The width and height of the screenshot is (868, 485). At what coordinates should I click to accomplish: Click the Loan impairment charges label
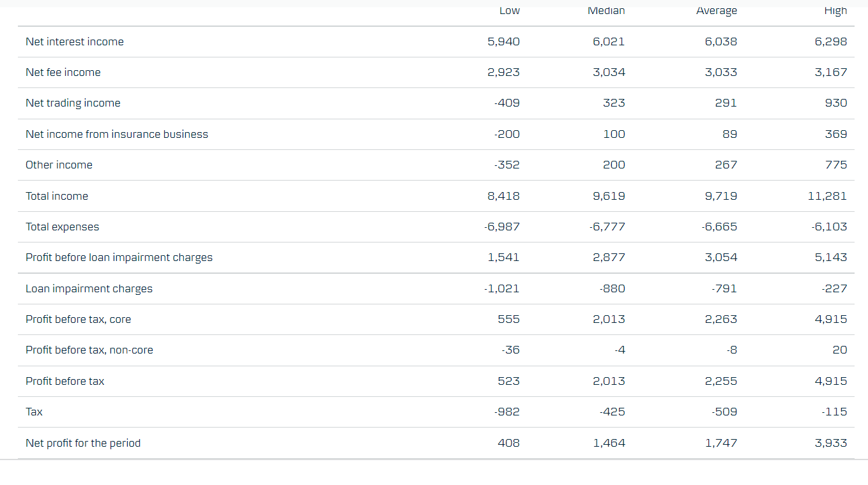[89, 288]
